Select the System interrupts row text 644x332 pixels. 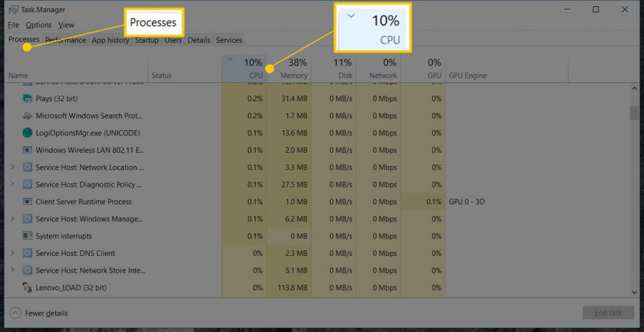[64, 236]
